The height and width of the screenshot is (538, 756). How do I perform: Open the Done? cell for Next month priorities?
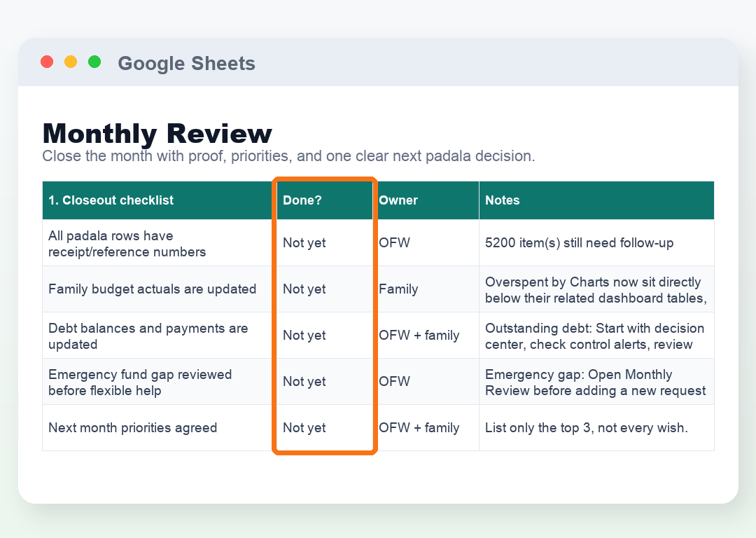point(325,428)
